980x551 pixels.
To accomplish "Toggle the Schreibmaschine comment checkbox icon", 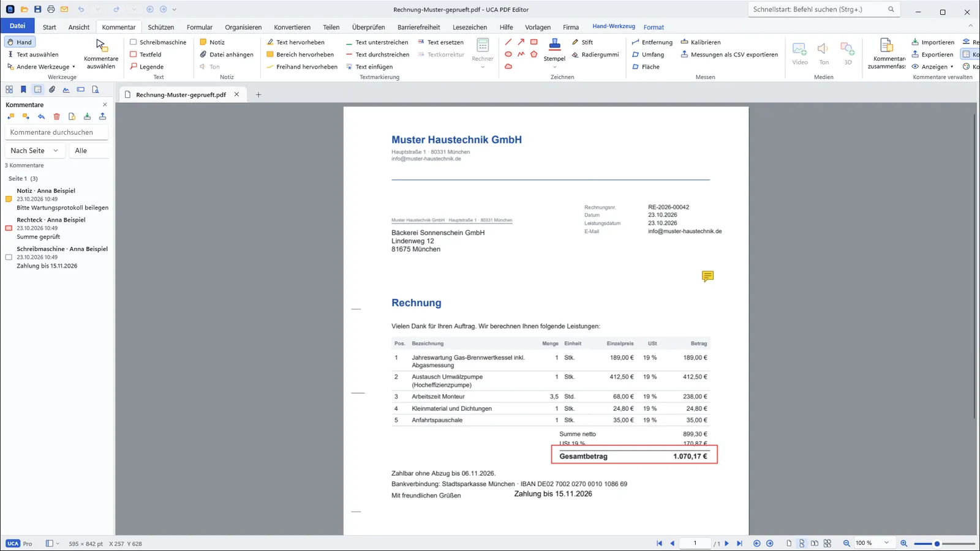I will (x=9, y=257).
